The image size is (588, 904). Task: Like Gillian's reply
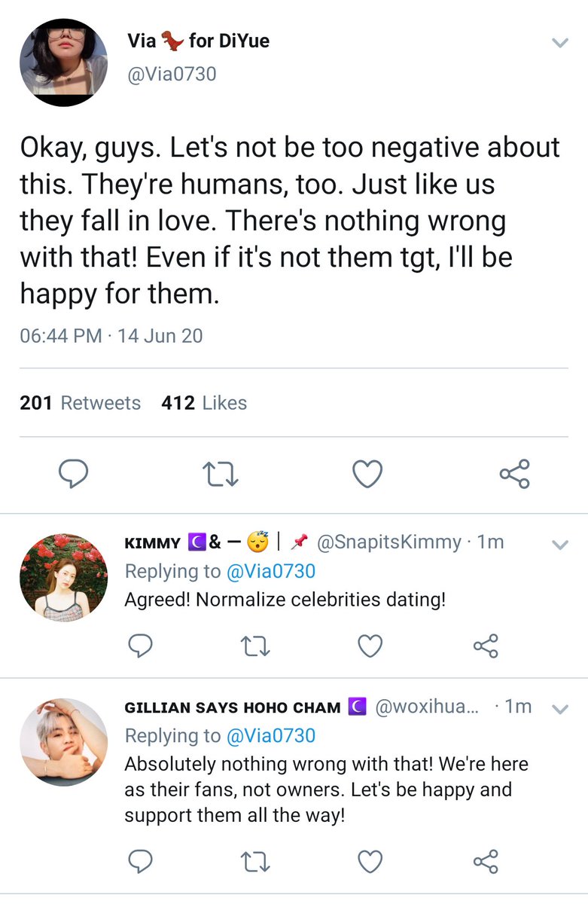370,861
